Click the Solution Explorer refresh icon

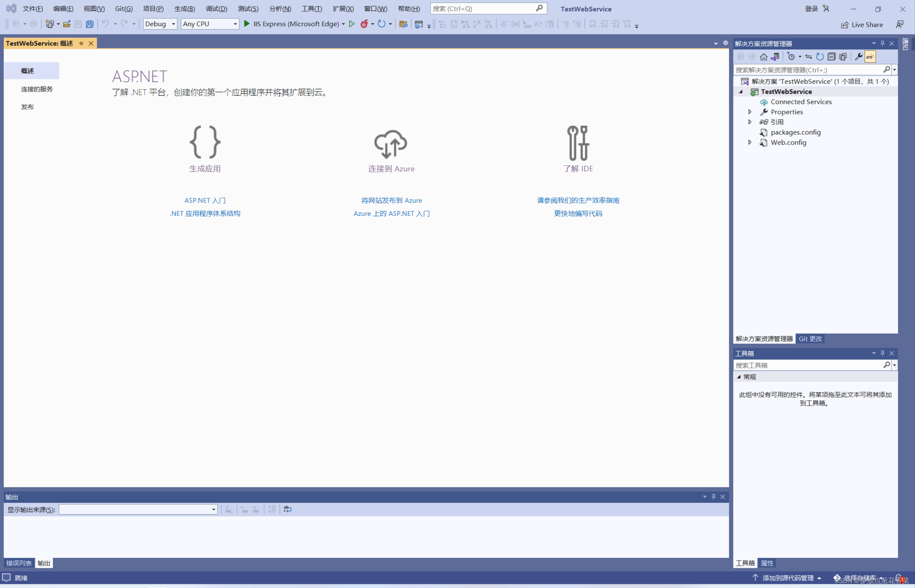point(820,57)
